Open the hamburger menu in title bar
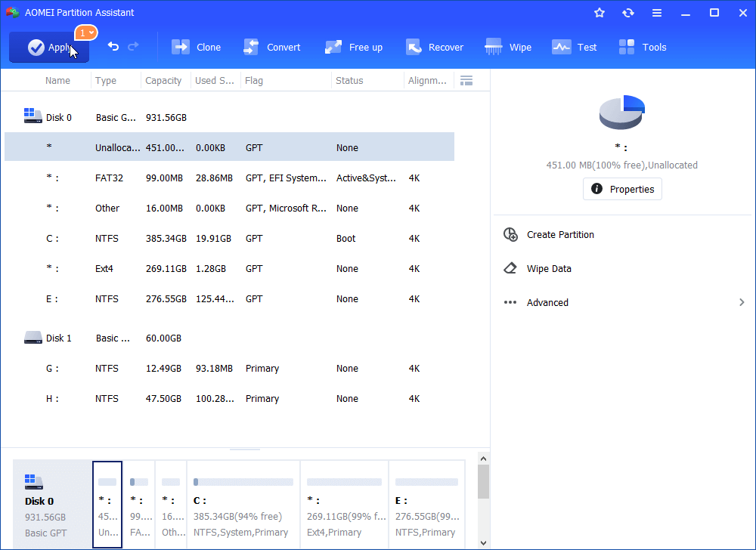Image resolution: width=756 pixels, height=550 pixels. (657, 13)
